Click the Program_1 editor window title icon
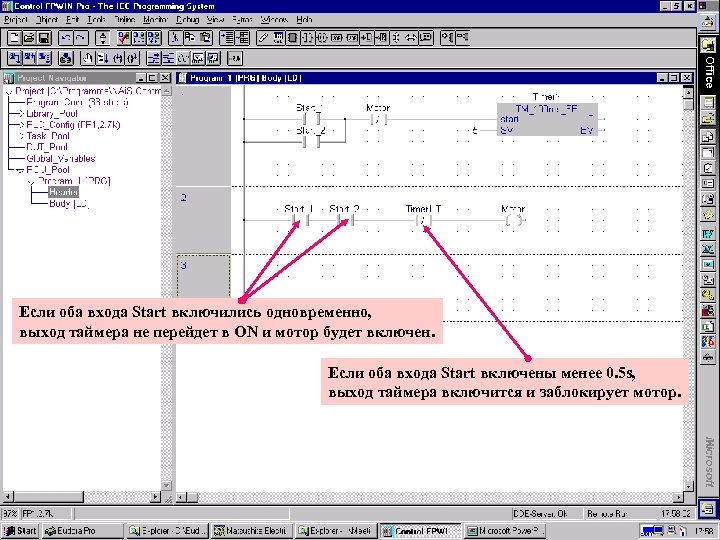Screen dimensions: 720x540 click(183, 78)
